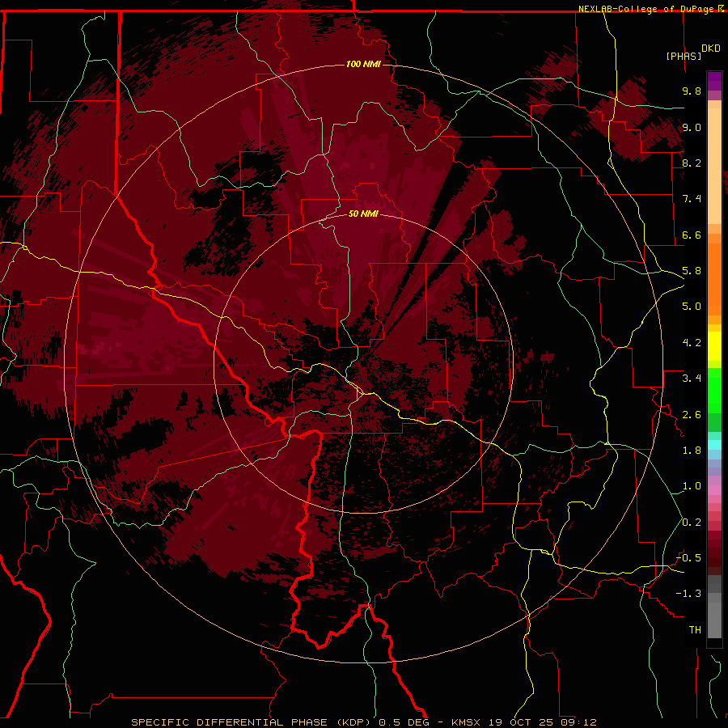Click the 3.4 scale value
Image resolution: width=728 pixels, height=728 pixels.
pos(692,379)
